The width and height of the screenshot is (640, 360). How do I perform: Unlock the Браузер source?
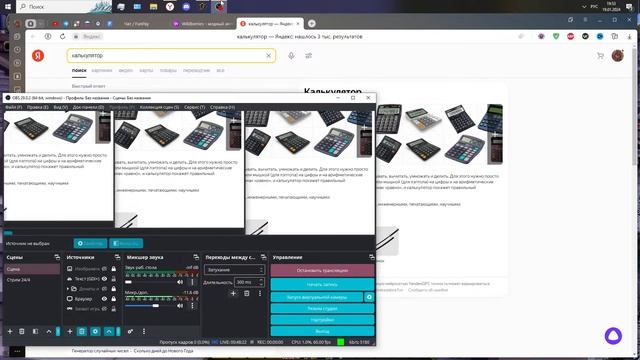tap(113, 299)
